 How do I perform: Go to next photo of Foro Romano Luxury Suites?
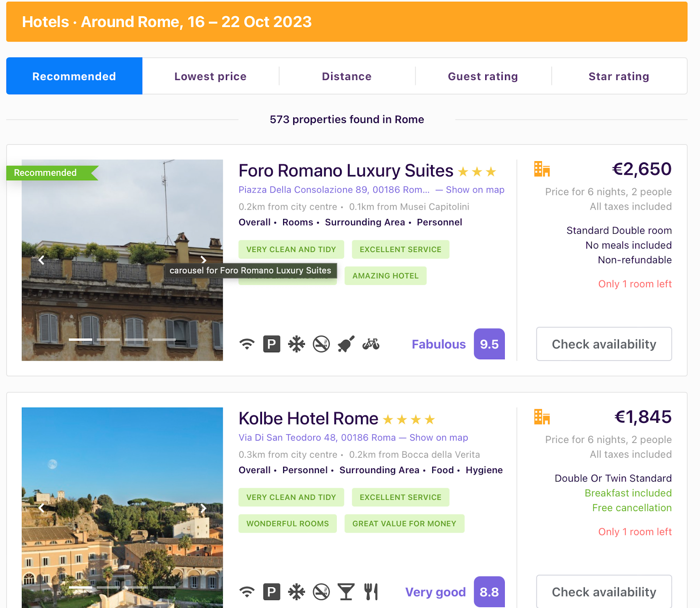[x=203, y=260]
